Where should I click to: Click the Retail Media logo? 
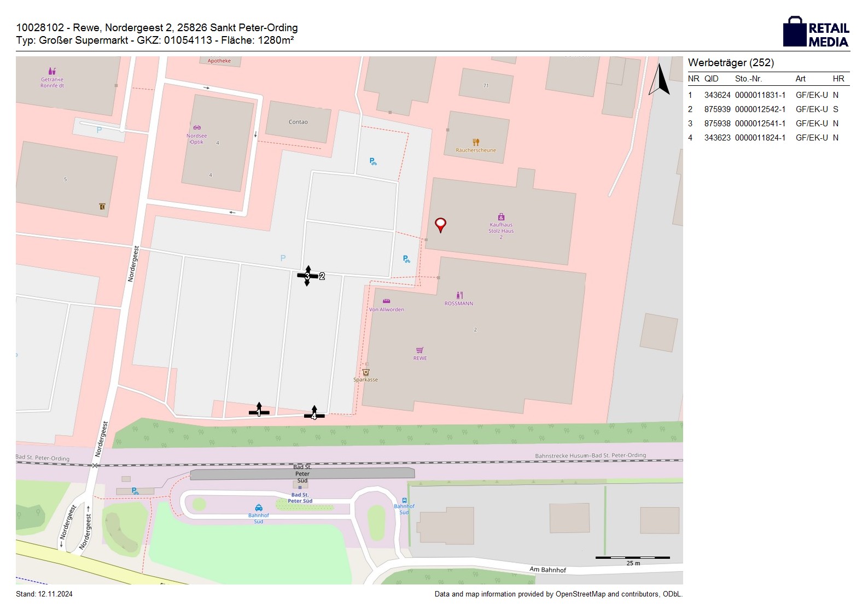click(816, 32)
